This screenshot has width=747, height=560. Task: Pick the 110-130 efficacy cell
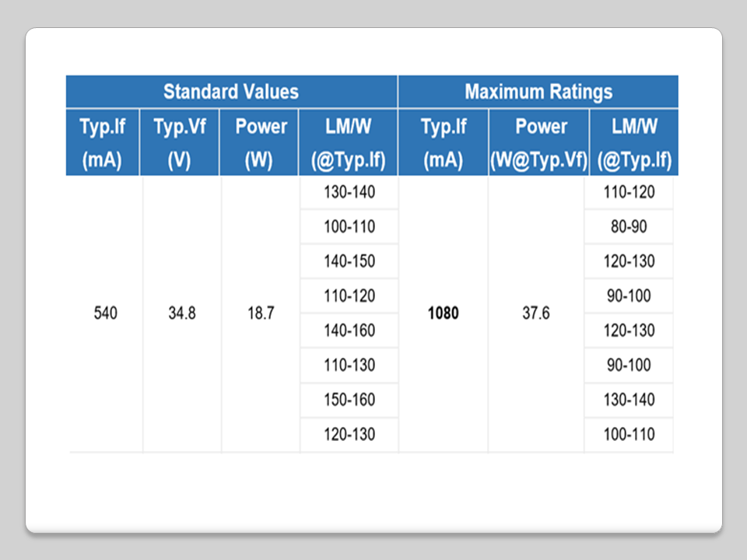(349, 366)
